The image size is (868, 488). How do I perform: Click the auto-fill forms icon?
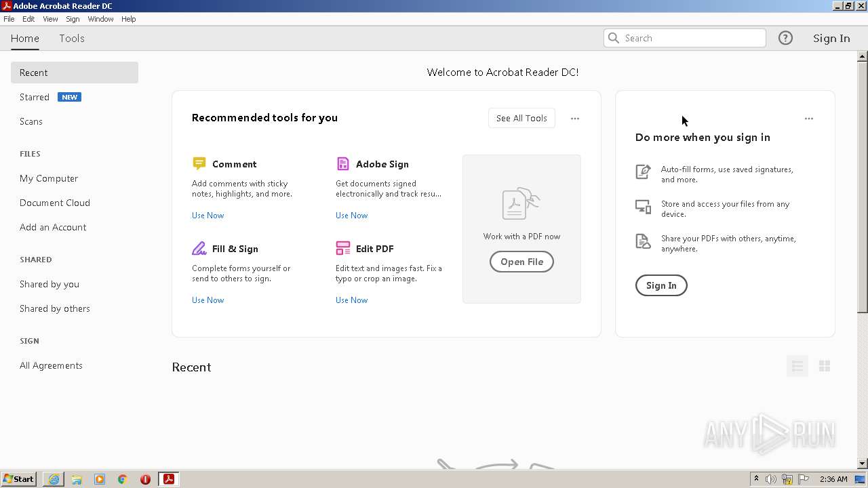coord(643,171)
